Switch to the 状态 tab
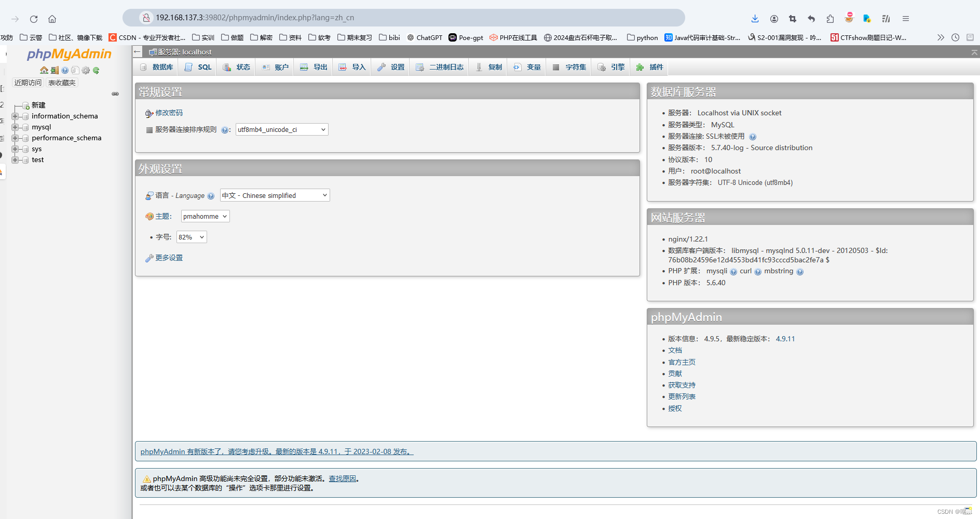 tap(236, 67)
